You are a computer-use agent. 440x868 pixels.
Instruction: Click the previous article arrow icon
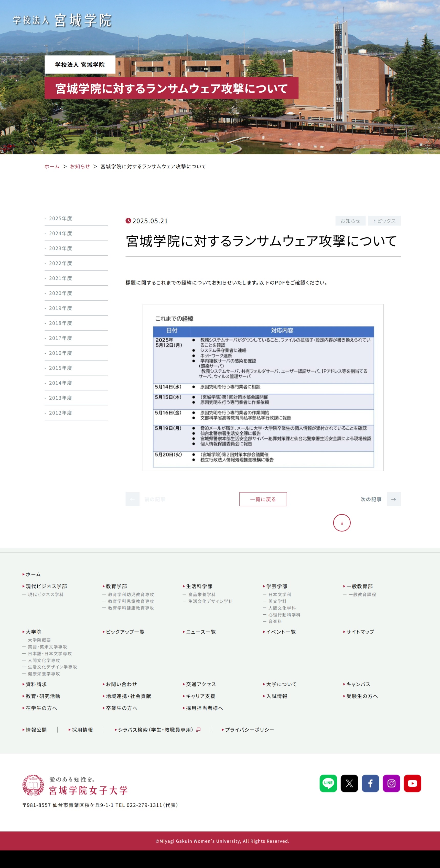pyautogui.click(x=132, y=499)
